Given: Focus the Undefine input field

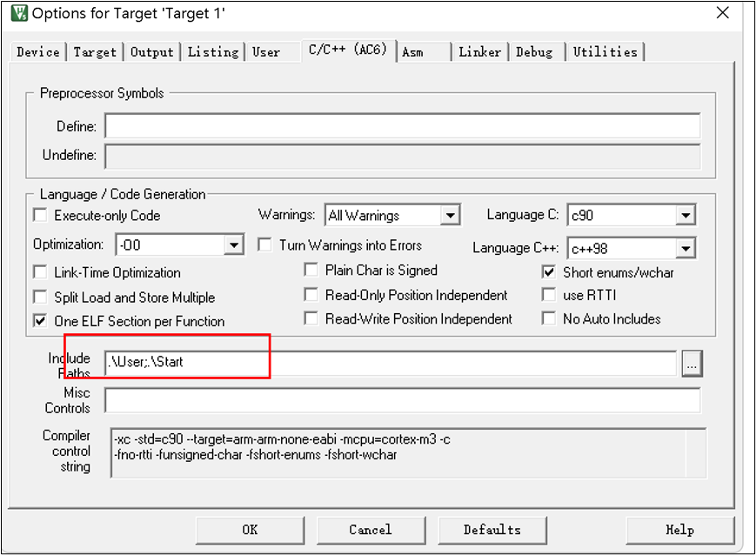Looking at the screenshot, I should pyautogui.click(x=403, y=155).
